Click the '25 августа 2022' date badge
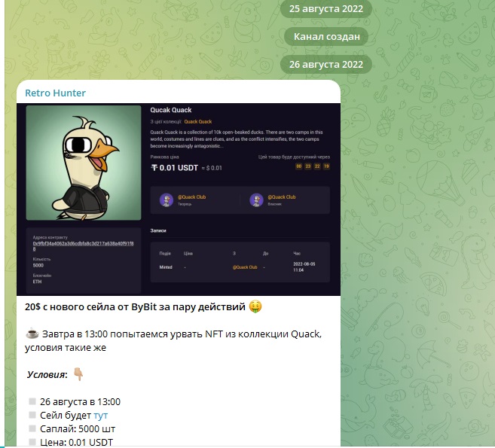Image resolution: width=495 pixels, height=448 pixels. pos(326,9)
